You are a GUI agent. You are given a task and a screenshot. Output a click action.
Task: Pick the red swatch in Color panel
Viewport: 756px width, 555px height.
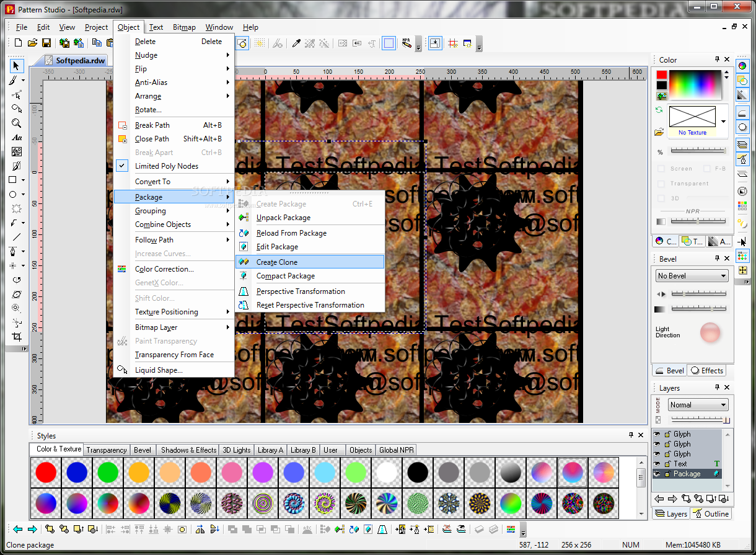click(x=662, y=74)
